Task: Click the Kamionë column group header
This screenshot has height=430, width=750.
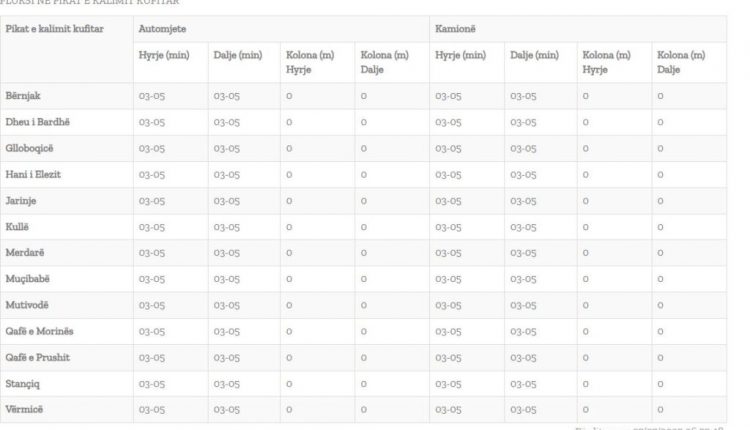Action: [455, 29]
